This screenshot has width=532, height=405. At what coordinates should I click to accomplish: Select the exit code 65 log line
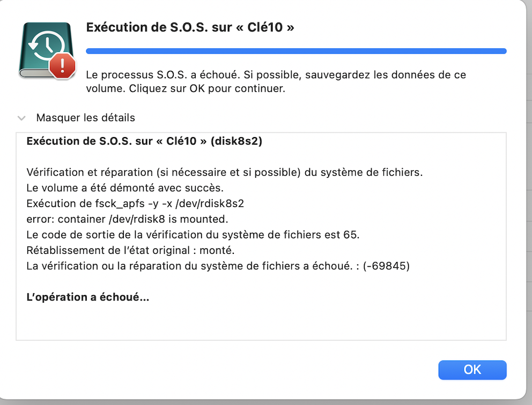pyautogui.click(x=193, y=235)
